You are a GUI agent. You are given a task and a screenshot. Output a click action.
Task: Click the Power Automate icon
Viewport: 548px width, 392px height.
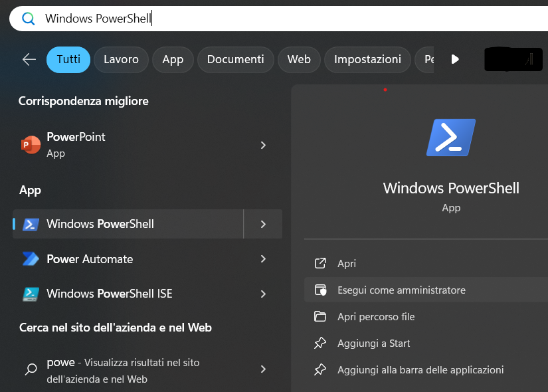(31, 259)
